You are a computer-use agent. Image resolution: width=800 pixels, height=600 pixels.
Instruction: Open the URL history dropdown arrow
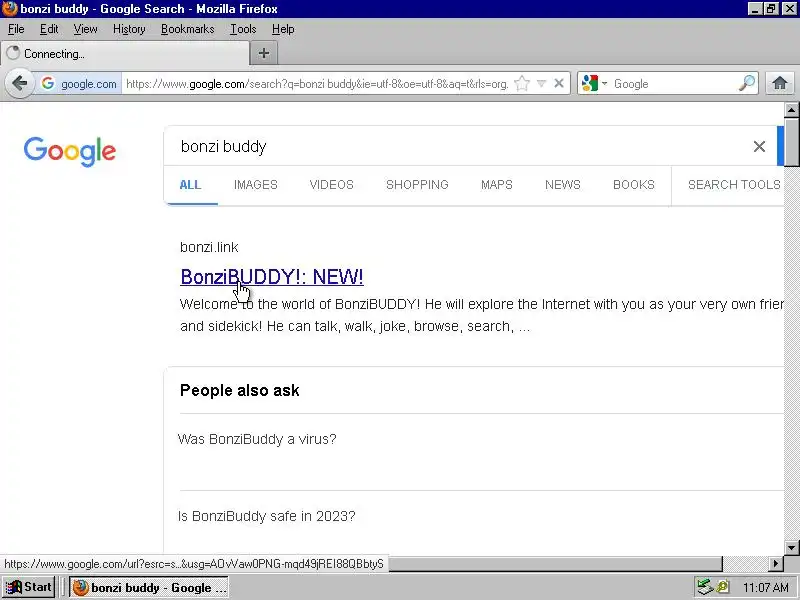542,83
